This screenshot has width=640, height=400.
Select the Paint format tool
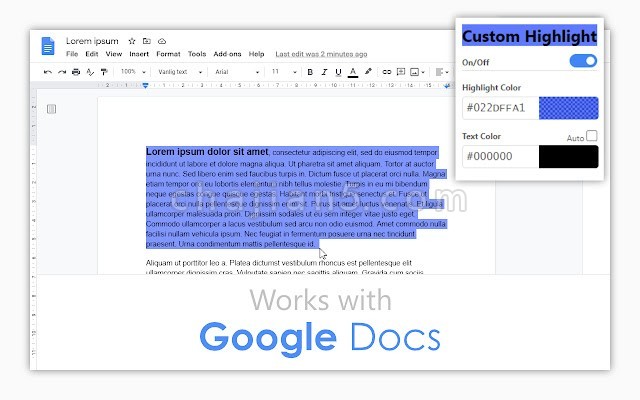(104, 72)
